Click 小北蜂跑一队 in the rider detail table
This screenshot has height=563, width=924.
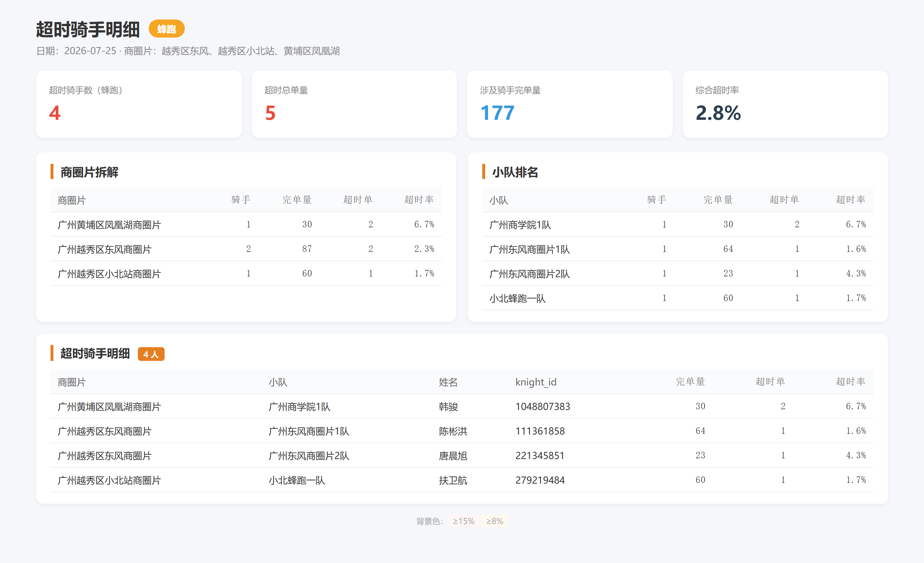point(297,480)
